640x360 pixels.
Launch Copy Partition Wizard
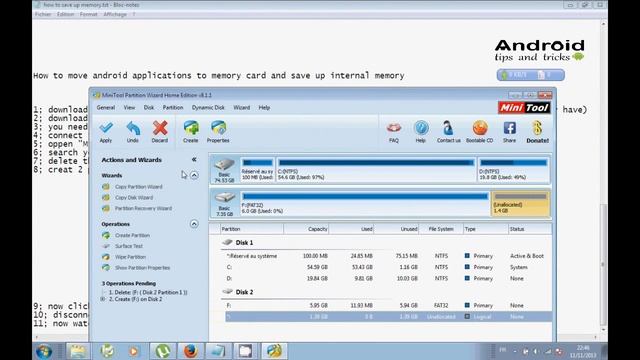[138, 187]
